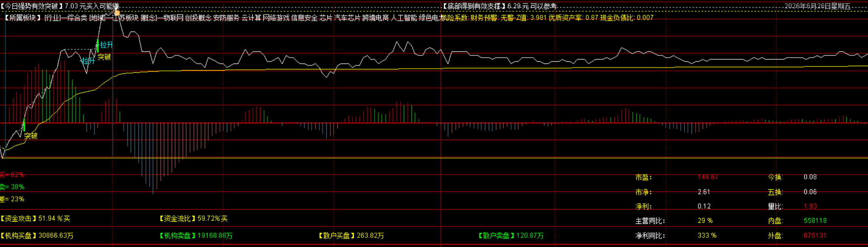Select the 现金负债比 0.007 value
This screenshot has height=247, width=868.
627,18
